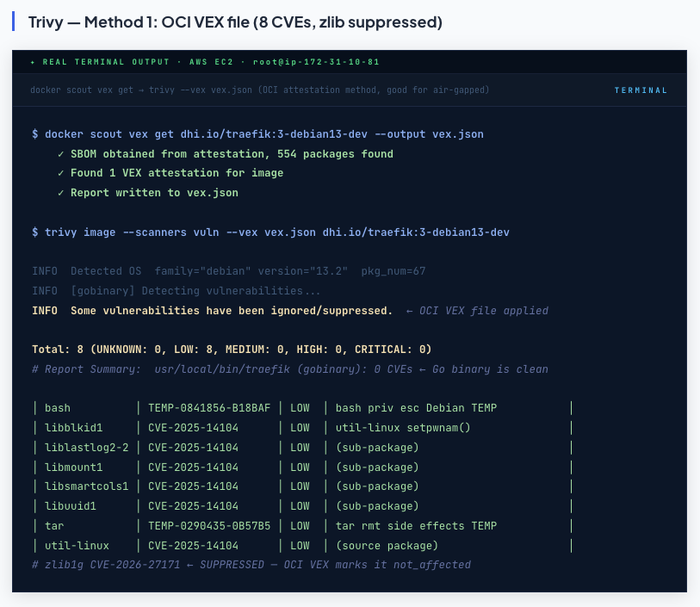
Task: Click LOW severity in the tar row
Action: pyautogui.click(x=300, y=526)
